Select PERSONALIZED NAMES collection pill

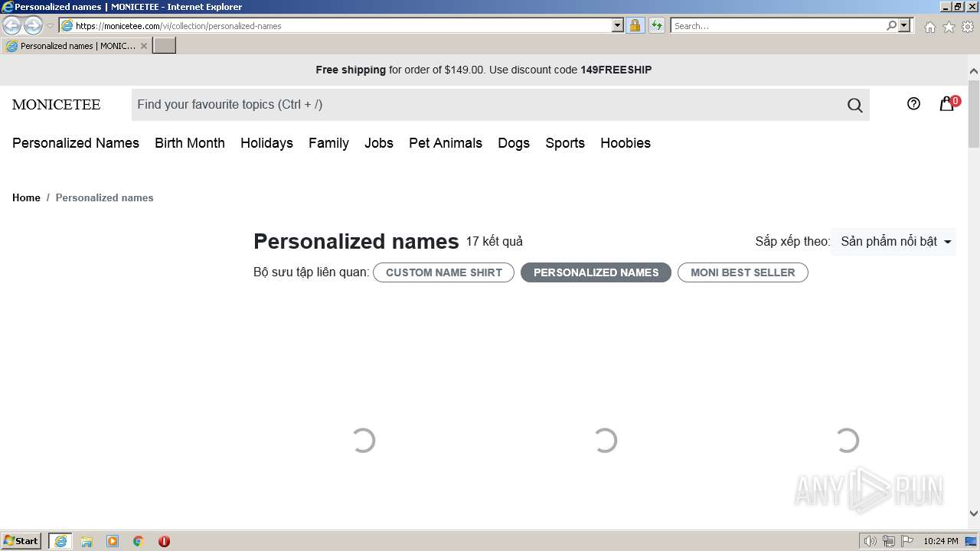point(596,272)
